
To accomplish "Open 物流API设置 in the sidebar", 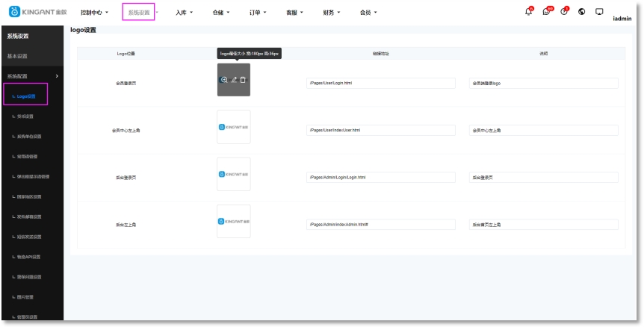I will 28,258.
